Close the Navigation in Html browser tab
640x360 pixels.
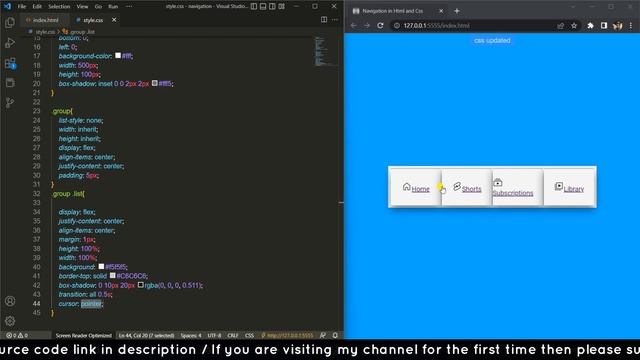coord(441,11)
